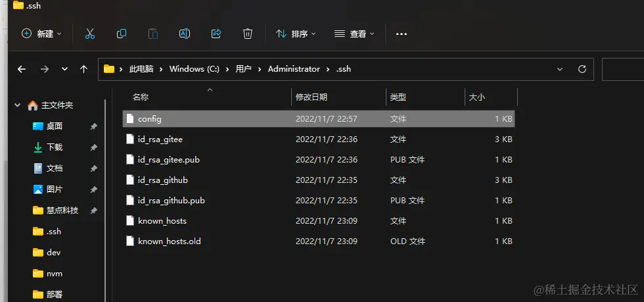Open 下载 in the sidebar

tap(54, 147)
